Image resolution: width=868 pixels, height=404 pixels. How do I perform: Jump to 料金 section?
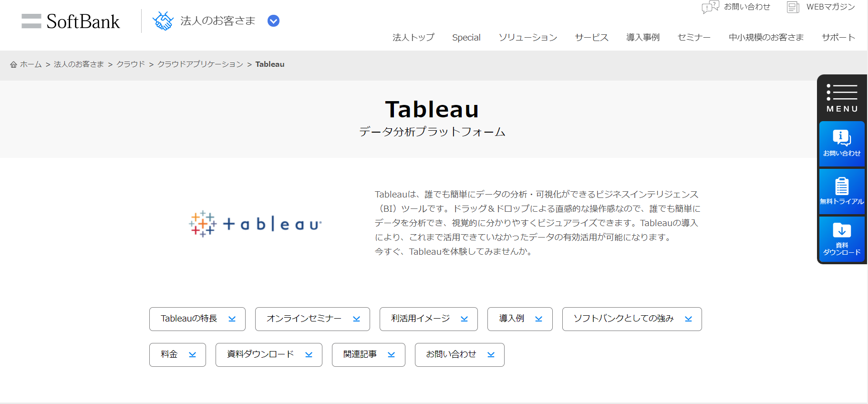point(177,355)
